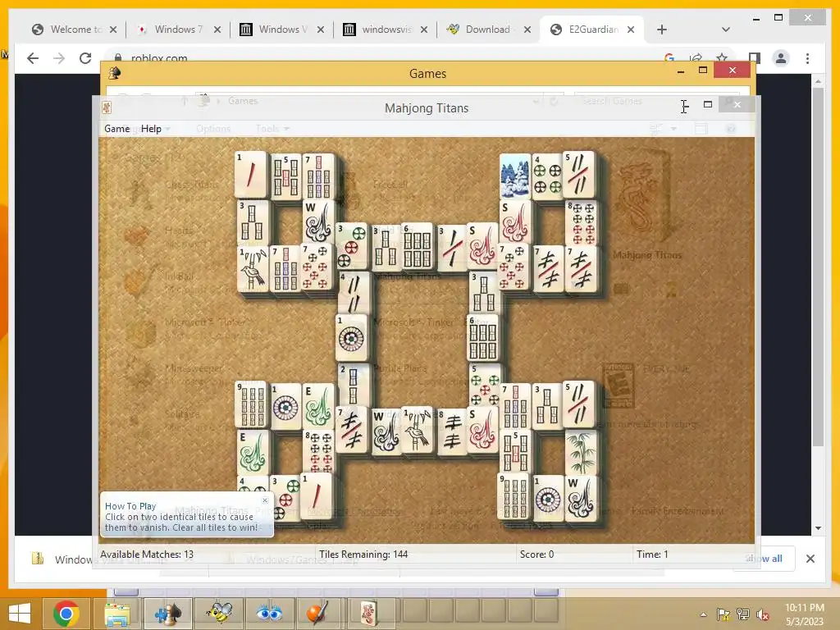
Task: Open the taskbar clock showing 10:11 PM
Action: tap(805, 614)
